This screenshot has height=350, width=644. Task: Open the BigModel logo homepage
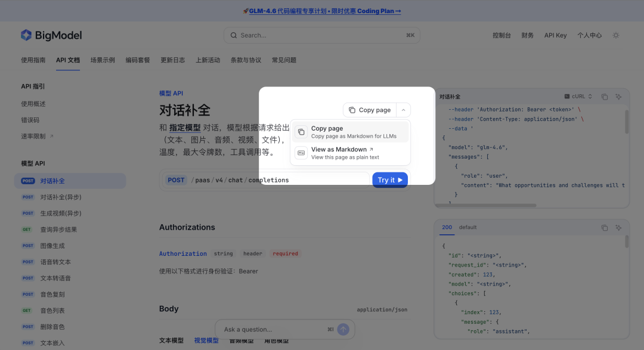coord(51,35)
